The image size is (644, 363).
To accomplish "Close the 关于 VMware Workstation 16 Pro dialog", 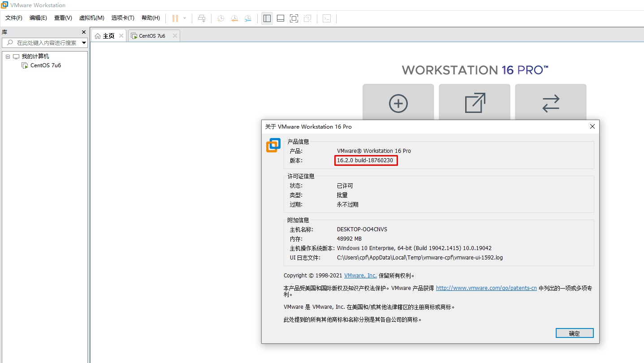I will (592, 126).
